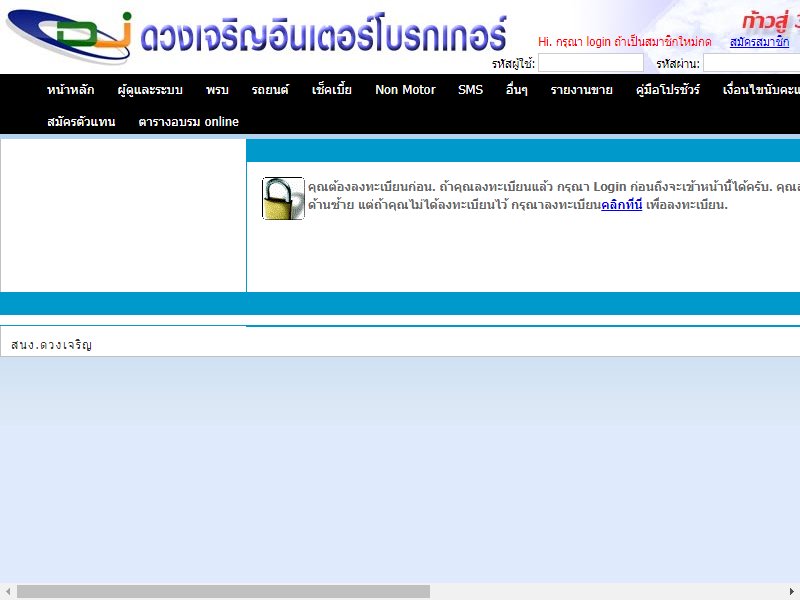Go to เช็คเบี้ย menu item
The height and width of the screenshot is (600, 800).
click(332, 90)
